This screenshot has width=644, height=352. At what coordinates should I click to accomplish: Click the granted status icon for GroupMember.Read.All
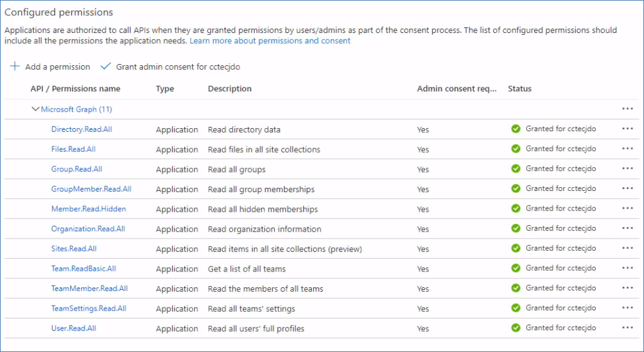tap(516, 189)
